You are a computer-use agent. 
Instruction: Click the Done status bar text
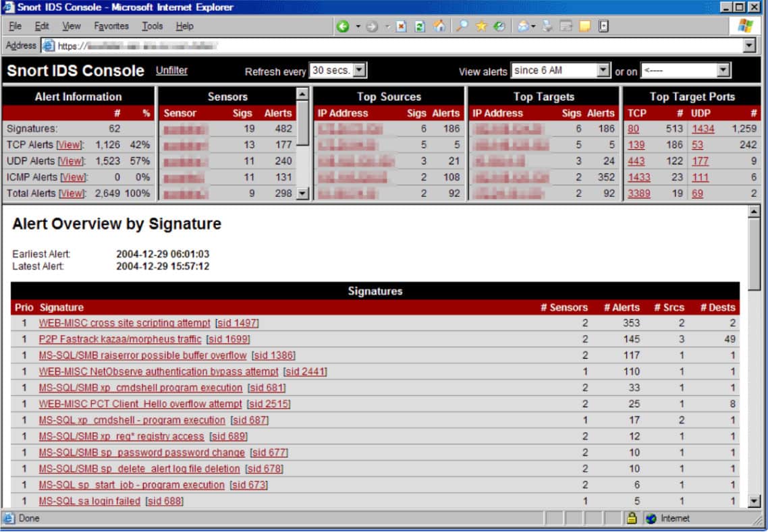[x=29, y=519]
